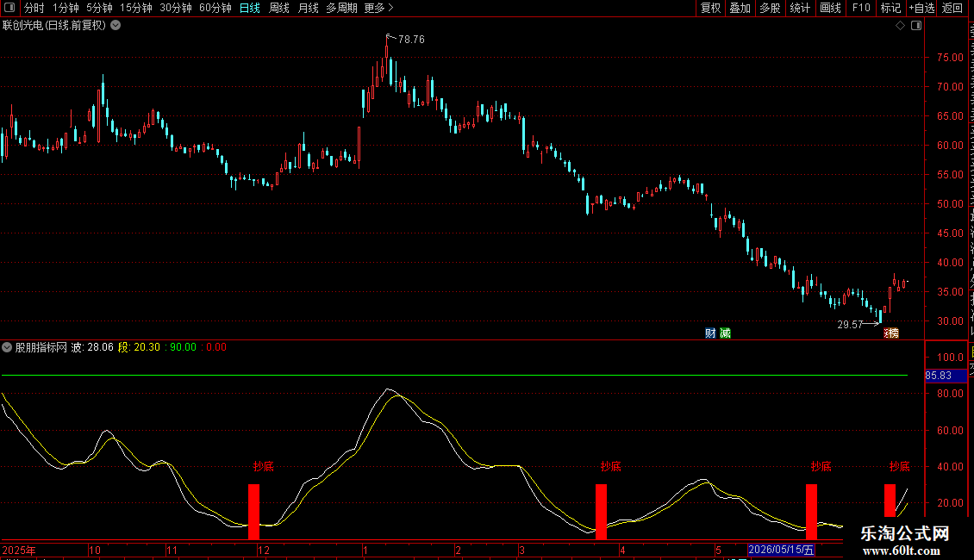Expand the 更多 periods menu

click(378, 8)
